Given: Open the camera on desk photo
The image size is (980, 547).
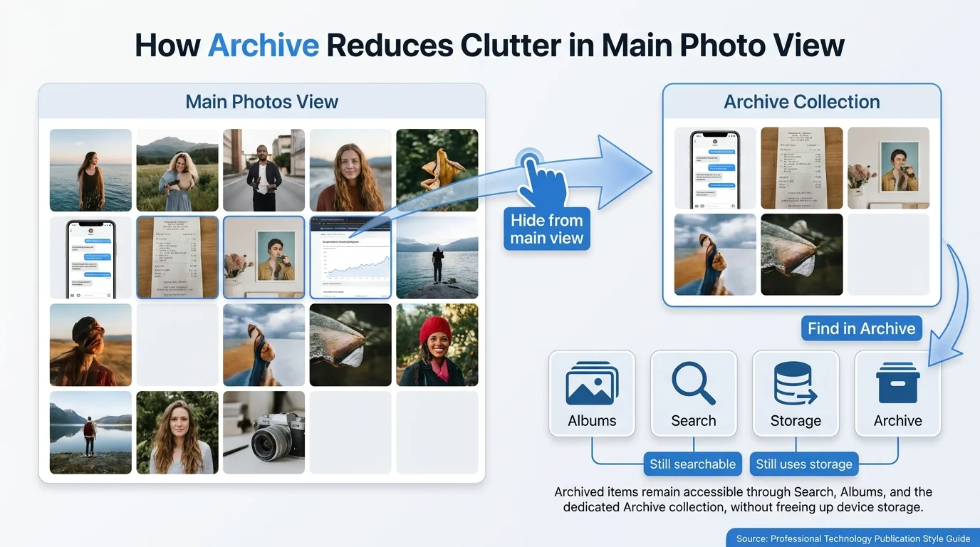Looking at the screenshot, I should pyautogui.click(x=264, y=432).
